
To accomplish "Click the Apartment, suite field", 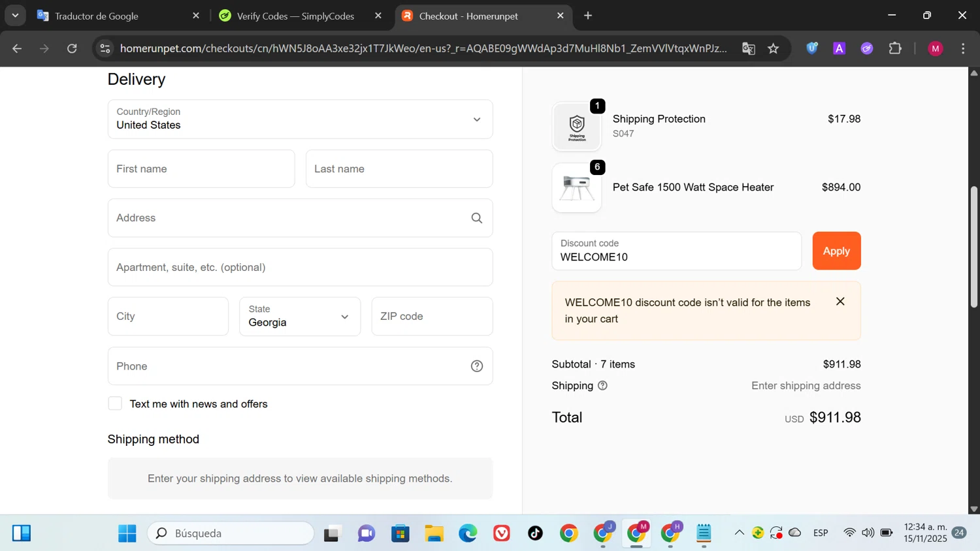I will (x=301, y=267).
